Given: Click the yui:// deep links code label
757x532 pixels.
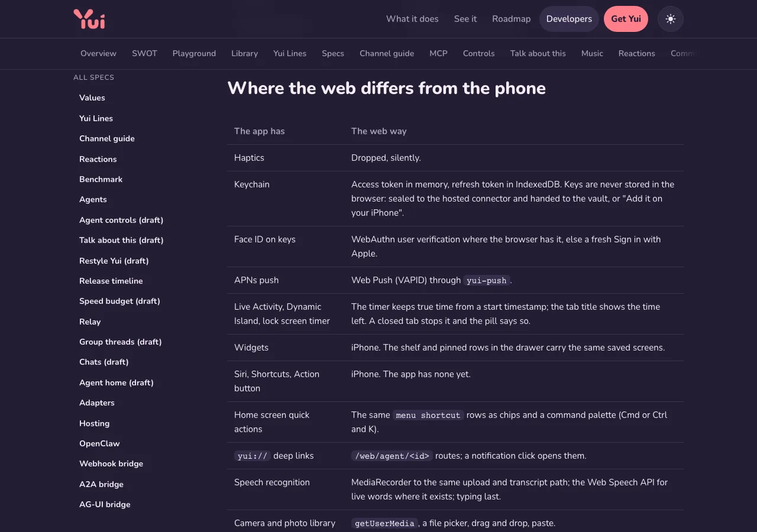Looking at the screenshot, I should (x=253, y=456).
